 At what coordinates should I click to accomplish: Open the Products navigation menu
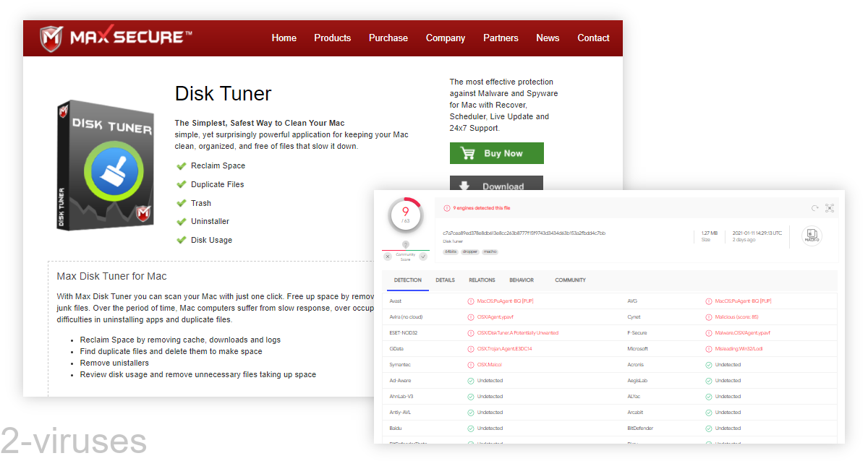pyautogui.click(x=332, y=38)
